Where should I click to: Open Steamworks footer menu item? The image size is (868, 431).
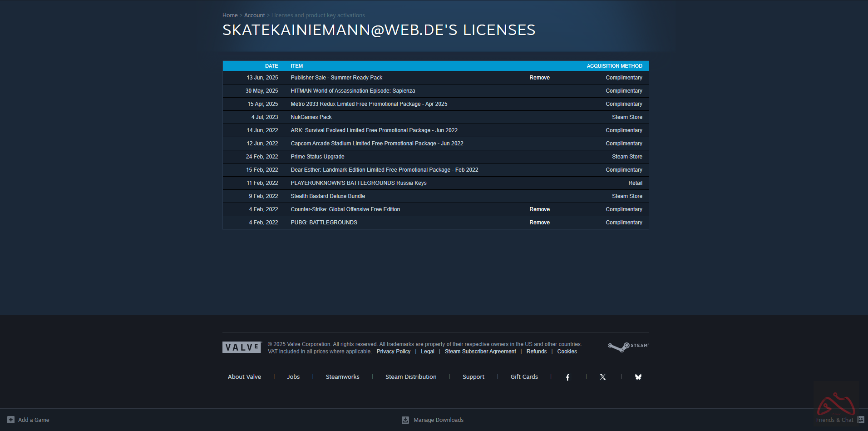coord(342,377)
